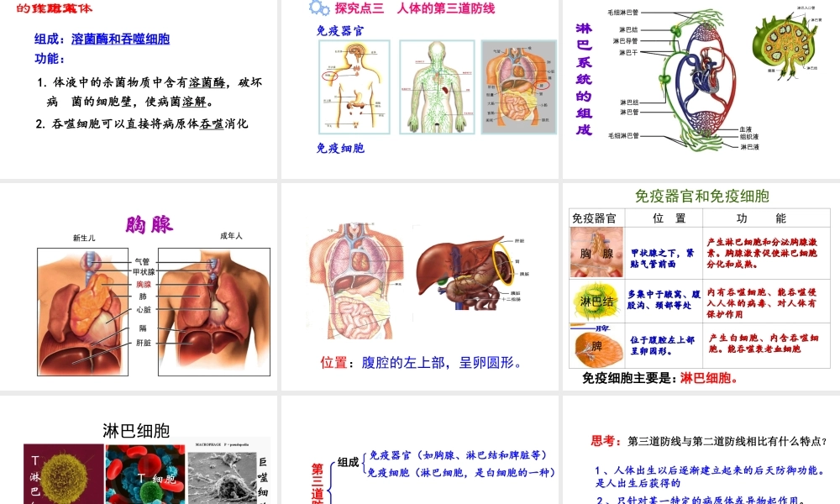Open the endocrine glands body picture
The image size is (840, 504).
tap(354, 87)
